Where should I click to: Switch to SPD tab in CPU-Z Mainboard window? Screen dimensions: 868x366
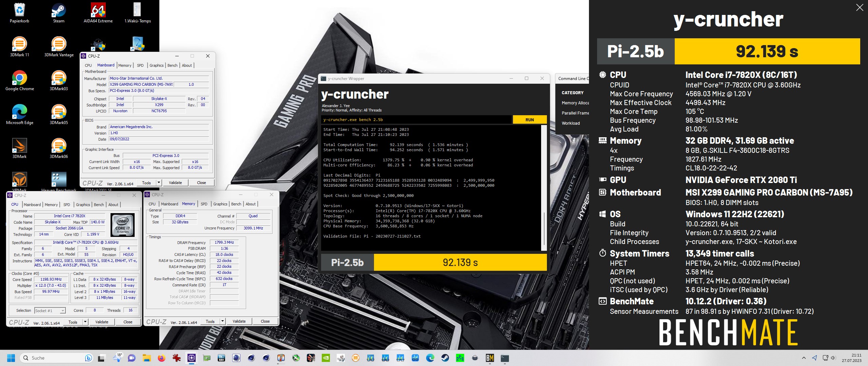point(140,65)
